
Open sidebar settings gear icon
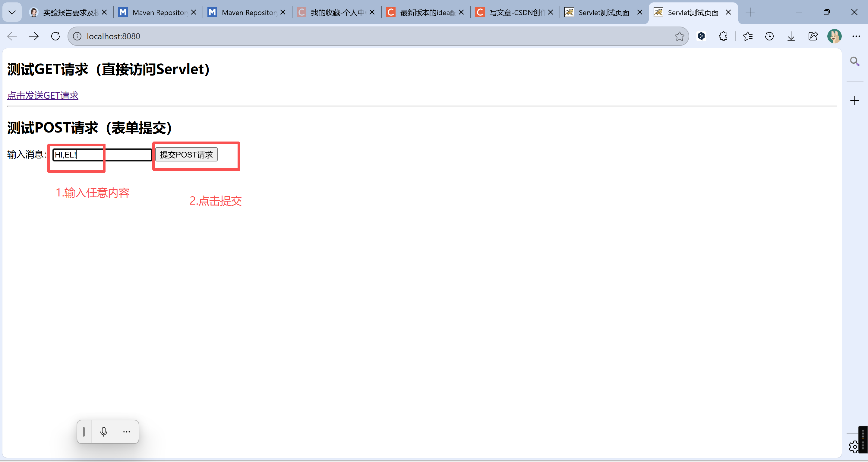point(853,447)
